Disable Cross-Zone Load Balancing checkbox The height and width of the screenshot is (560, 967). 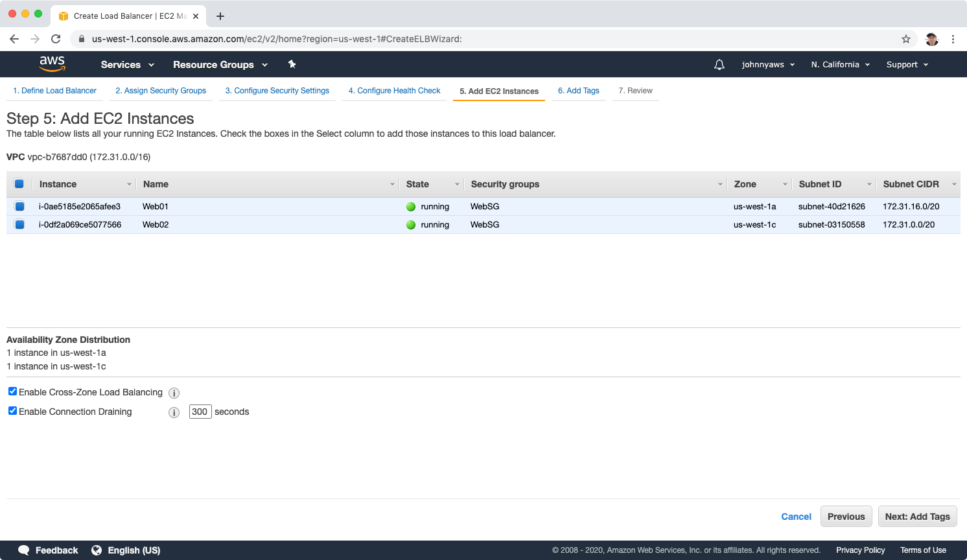tap(12, 391)
